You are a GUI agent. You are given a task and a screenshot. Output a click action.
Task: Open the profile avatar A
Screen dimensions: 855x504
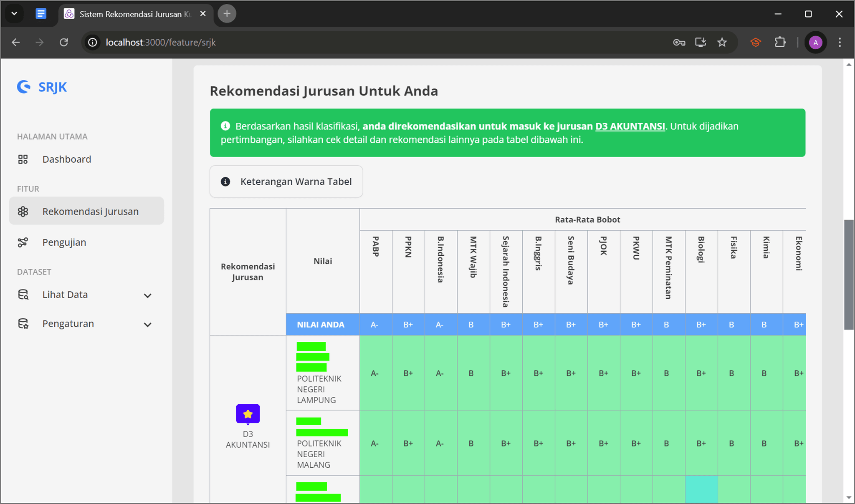click(815, 42)
